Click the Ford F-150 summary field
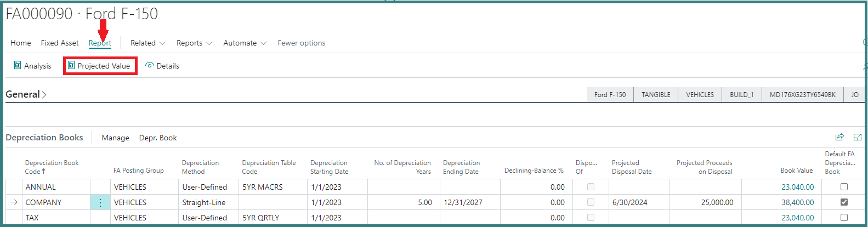Image resolution: width=868 pixels, height=227 pixels. (x=610, y=94)
